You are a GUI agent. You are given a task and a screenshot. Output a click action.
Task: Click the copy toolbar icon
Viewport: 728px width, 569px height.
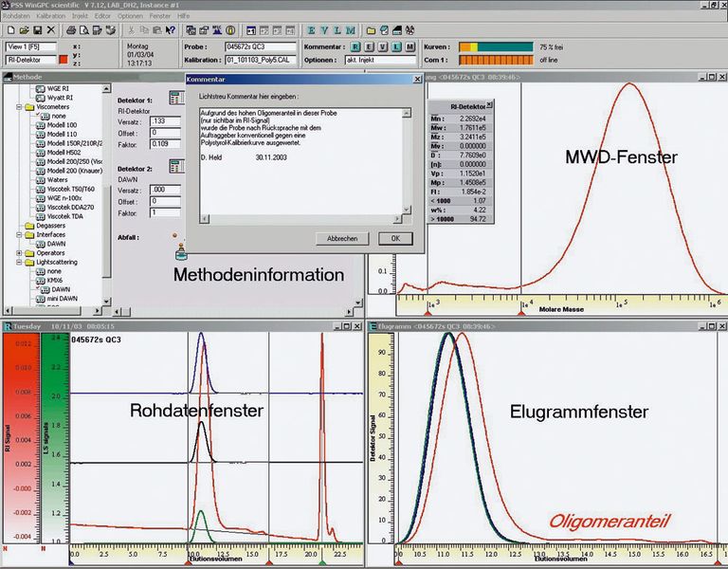pyautogui.click(x=144, y=30)
